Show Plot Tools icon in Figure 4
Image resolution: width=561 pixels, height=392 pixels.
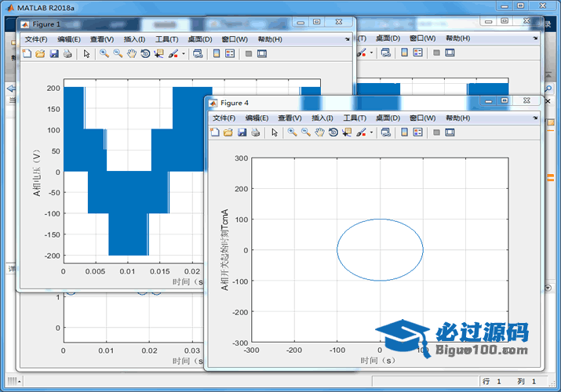point(450,132)
